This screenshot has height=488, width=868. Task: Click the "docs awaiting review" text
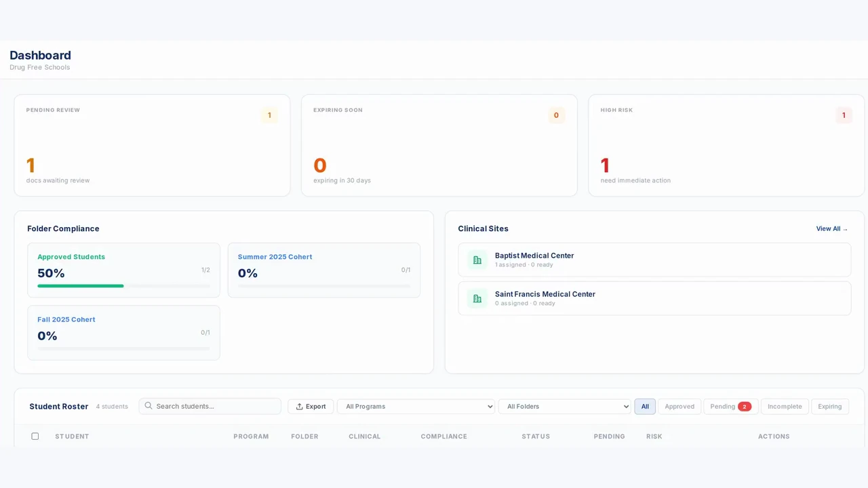tap(58, 181)
